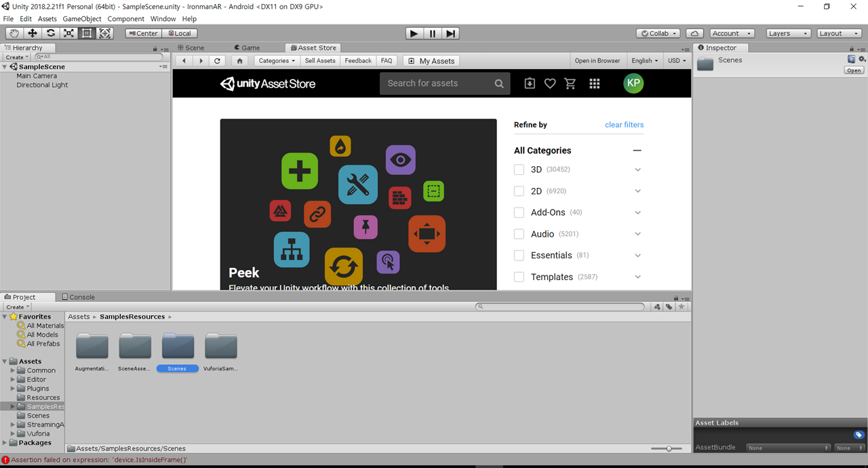Check the Audio category filter
The height and width of the screenshot is (468, 868).
(519, 234)
